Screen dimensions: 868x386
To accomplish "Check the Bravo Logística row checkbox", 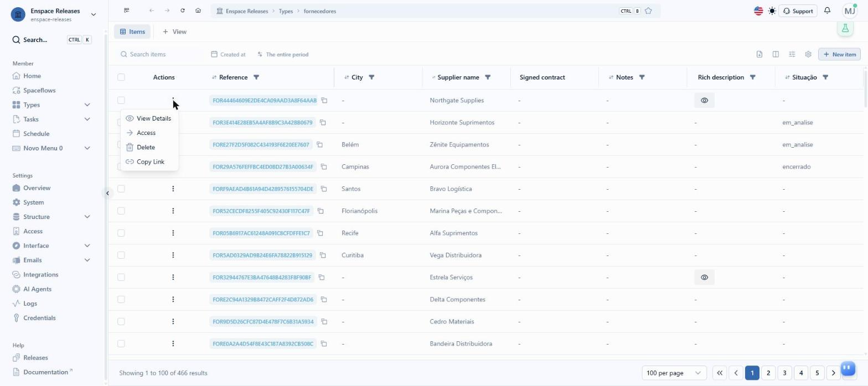I will [121, 189].
